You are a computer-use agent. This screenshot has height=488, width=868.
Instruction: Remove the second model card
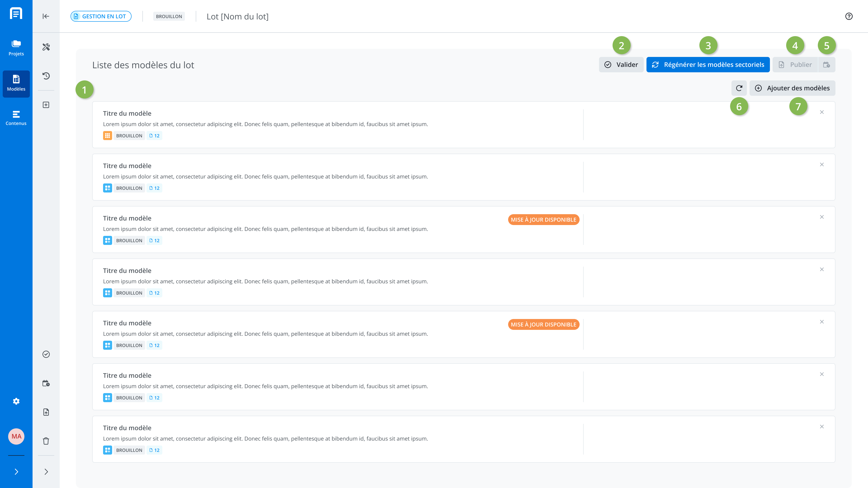(822, 165)
